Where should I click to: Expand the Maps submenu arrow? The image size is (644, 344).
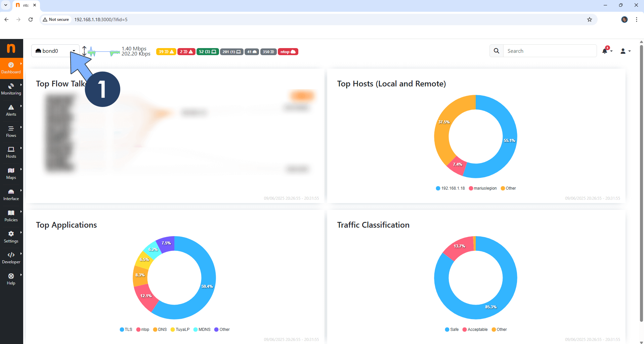(x=21, y=169)
